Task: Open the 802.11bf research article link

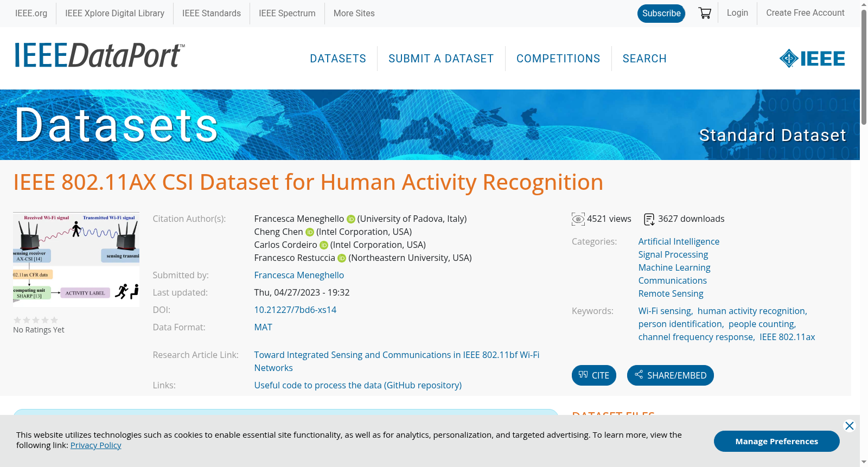Action: click(397, 361)
